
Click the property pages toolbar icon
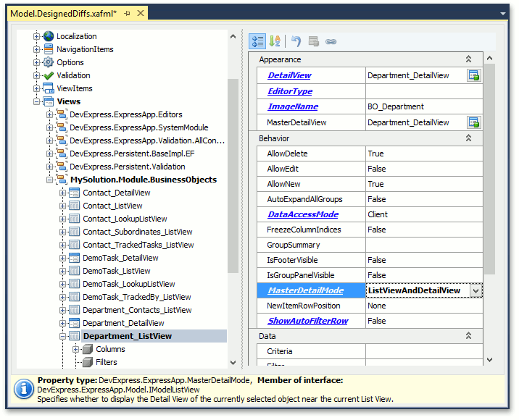click(x=313, y=42)
